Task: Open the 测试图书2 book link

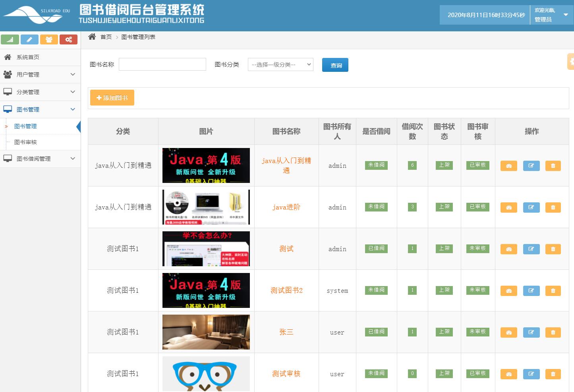Action: 286,290
